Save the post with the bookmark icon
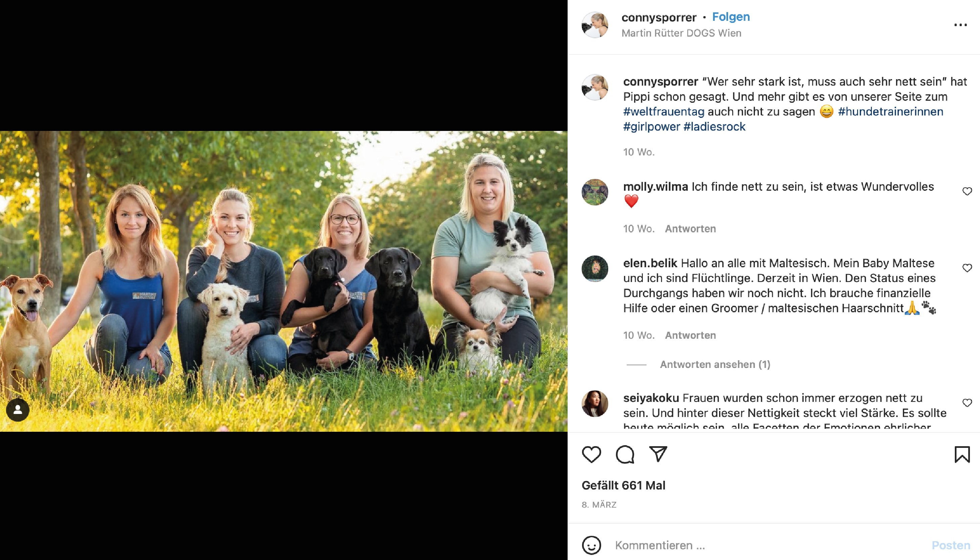Screen dimensions: 980x560 tap(962, 454)
